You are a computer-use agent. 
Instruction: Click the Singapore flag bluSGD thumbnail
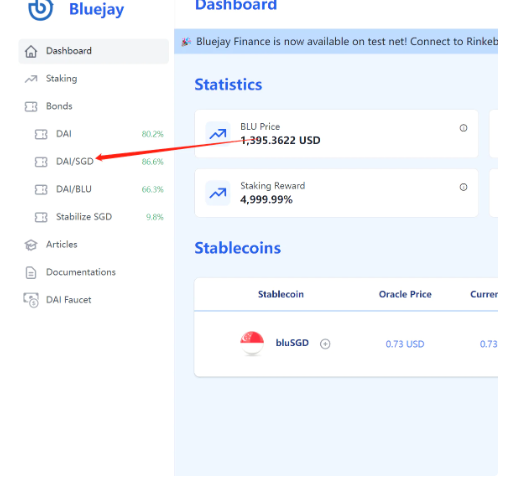coord(252,343)
